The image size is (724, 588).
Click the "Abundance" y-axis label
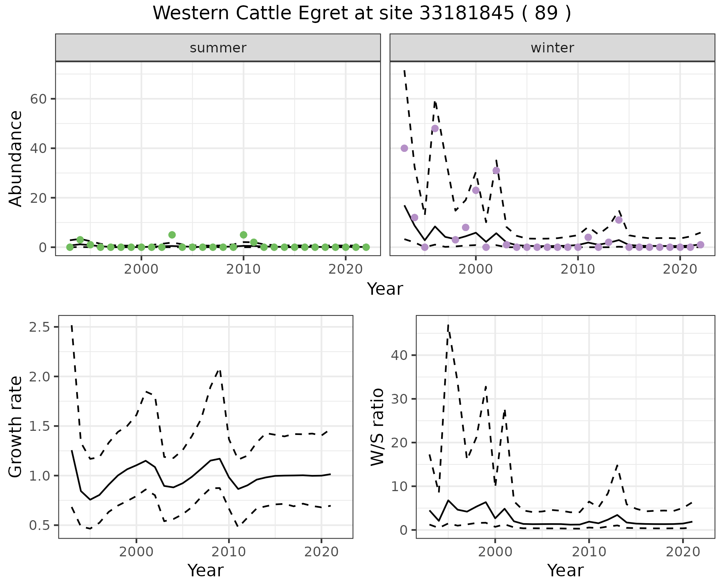[x=16, y=158]
